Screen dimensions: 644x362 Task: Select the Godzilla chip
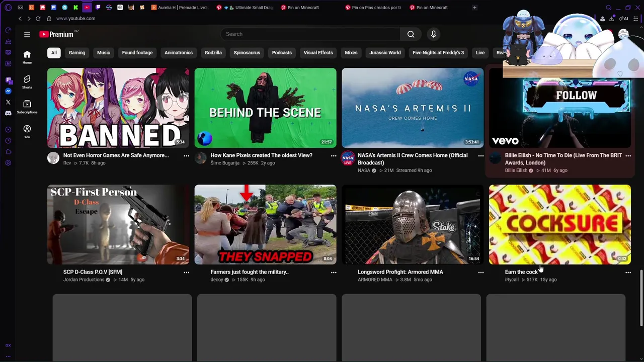click(x=213, y=53)
